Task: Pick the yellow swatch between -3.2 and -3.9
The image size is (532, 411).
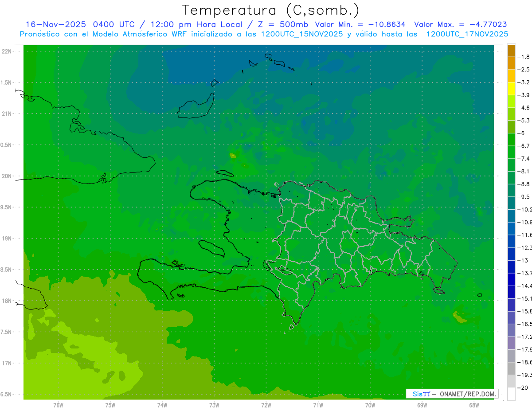Action: pos(511,89)
